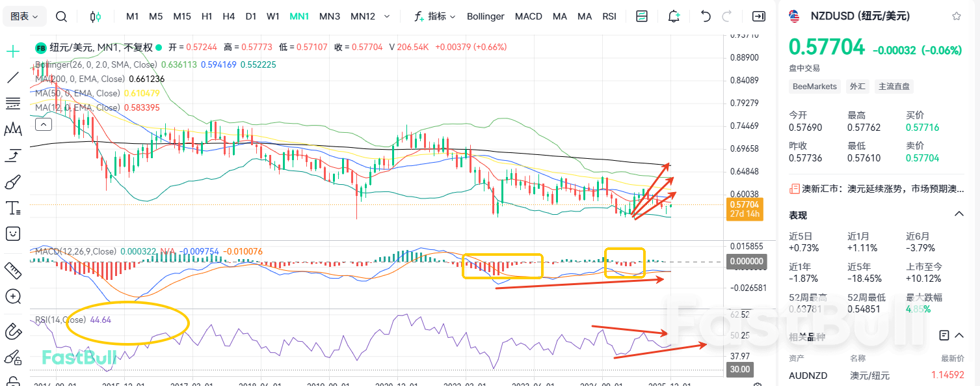
Task: Open the zoom-in magnifier tool
Action: pos(12,297)
